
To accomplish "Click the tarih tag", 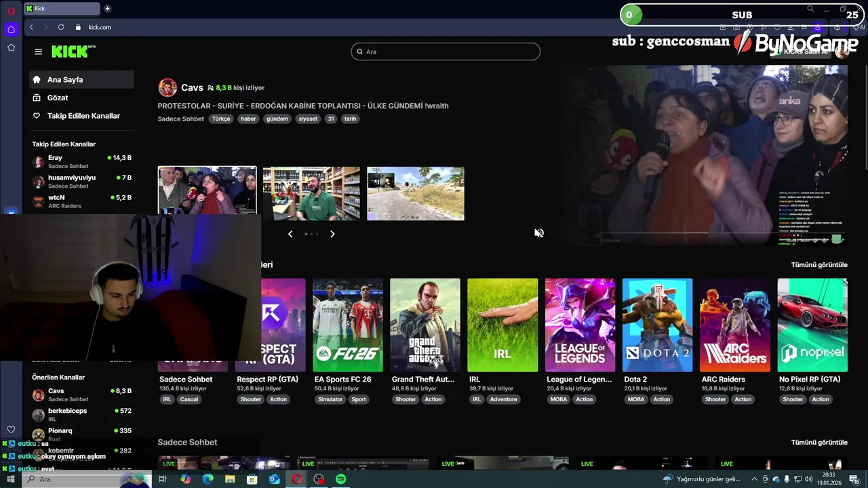I will [350, 119].
